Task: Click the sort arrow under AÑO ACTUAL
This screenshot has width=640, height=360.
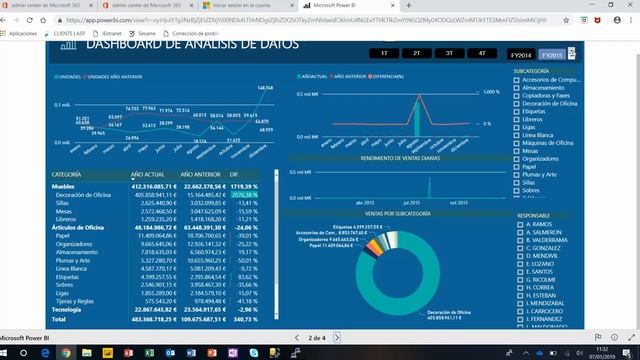Action: coord(133,179)
